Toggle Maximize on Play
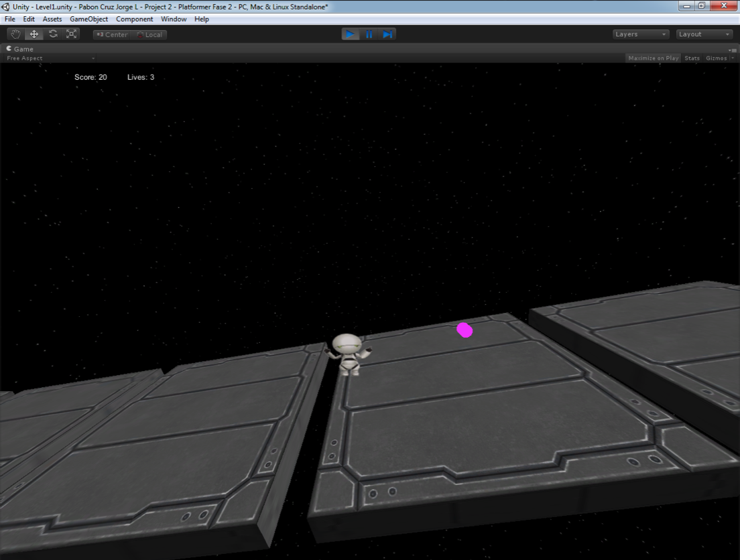Image resolution: width=740 pixels, height=560 pixels. pos(653,58)
